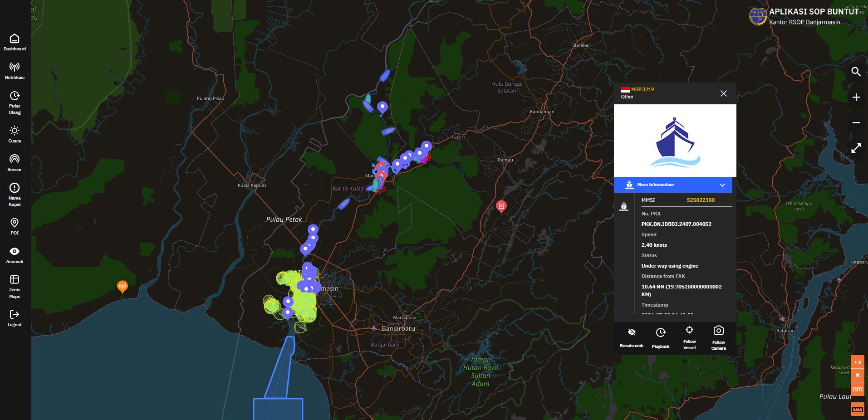868x420 pixels.
Task: Click the More Information chevron arrow
Action: click(x=722, y=185)
